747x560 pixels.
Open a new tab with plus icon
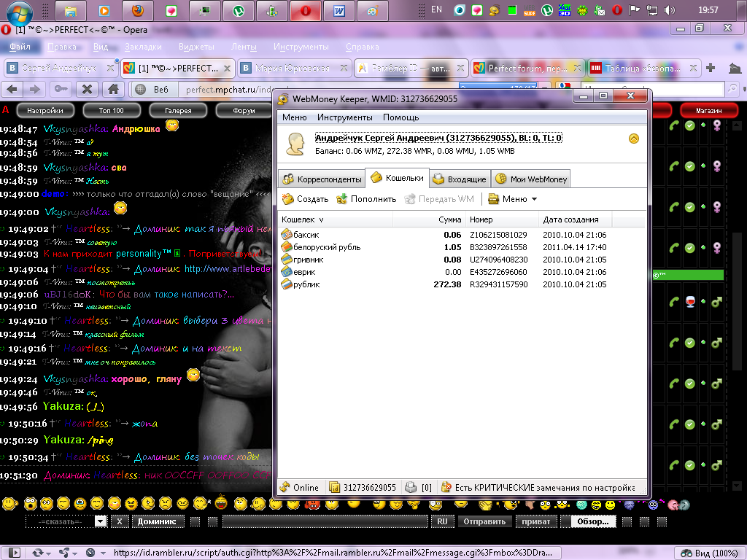point(711,68)
